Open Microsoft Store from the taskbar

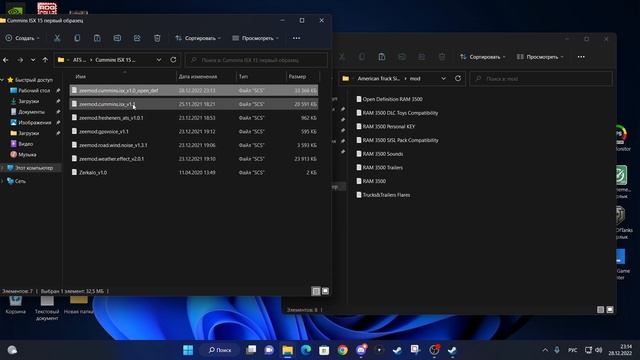324,350
